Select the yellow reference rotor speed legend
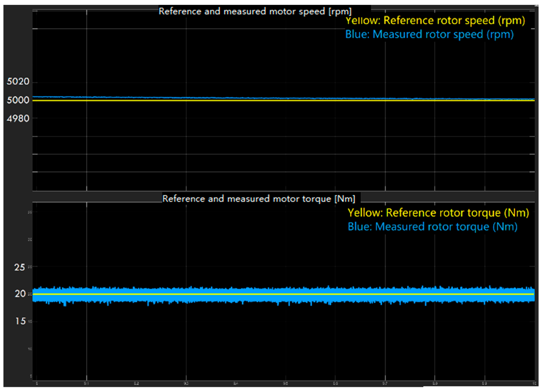The image size is (543, 392). pyautogui.click(x=435, y=21)
